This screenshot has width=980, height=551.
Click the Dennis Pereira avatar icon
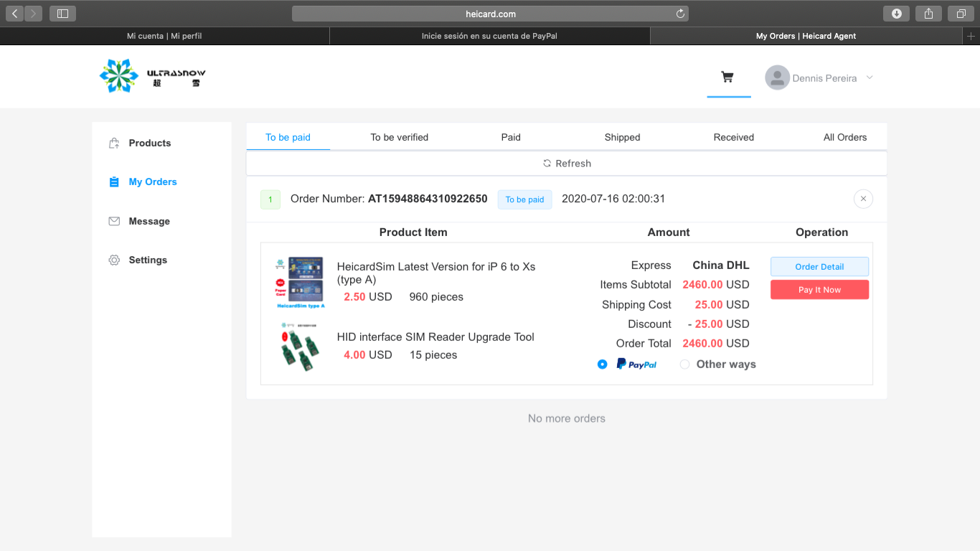tap(777, 78)
